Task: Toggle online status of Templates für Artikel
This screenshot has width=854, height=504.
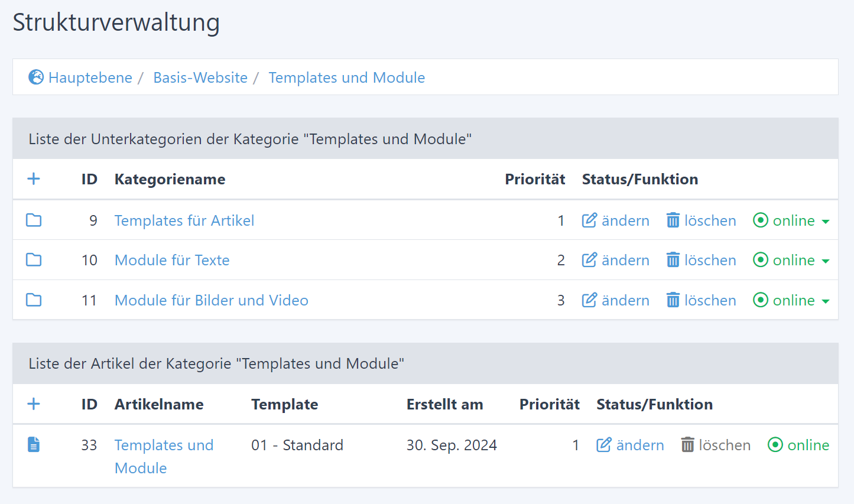Action: point(784,220)
